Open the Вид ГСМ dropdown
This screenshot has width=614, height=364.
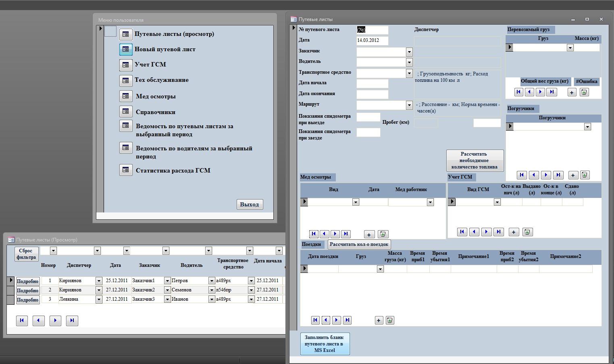(497, 202)
